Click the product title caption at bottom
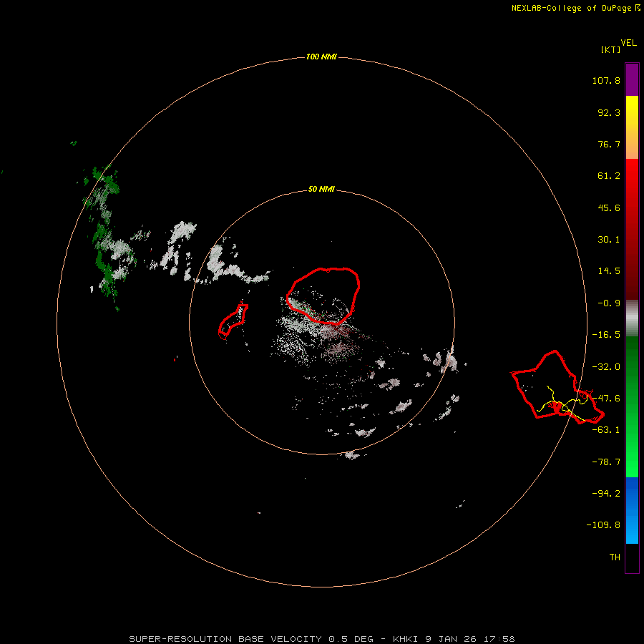The image size is (644, 644). [321, 639]
